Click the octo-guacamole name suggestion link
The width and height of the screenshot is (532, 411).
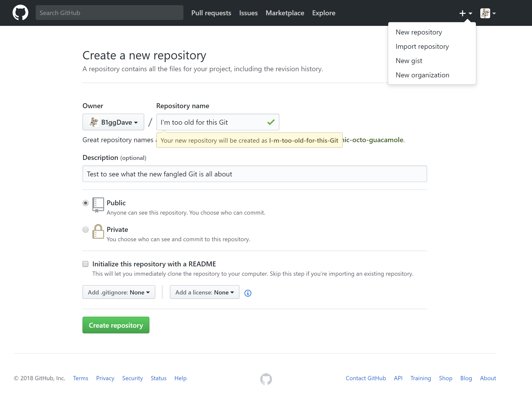click(x=373, y=140)
